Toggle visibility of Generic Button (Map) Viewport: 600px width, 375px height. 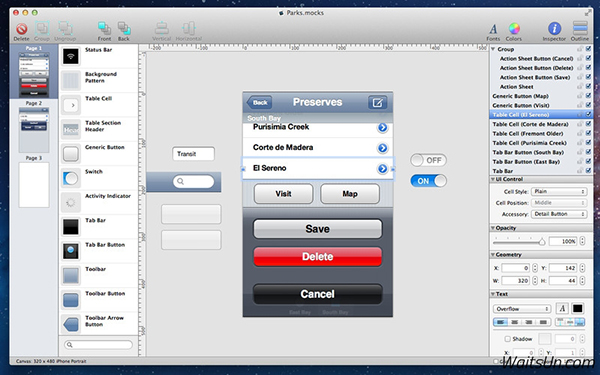[589, 96]
